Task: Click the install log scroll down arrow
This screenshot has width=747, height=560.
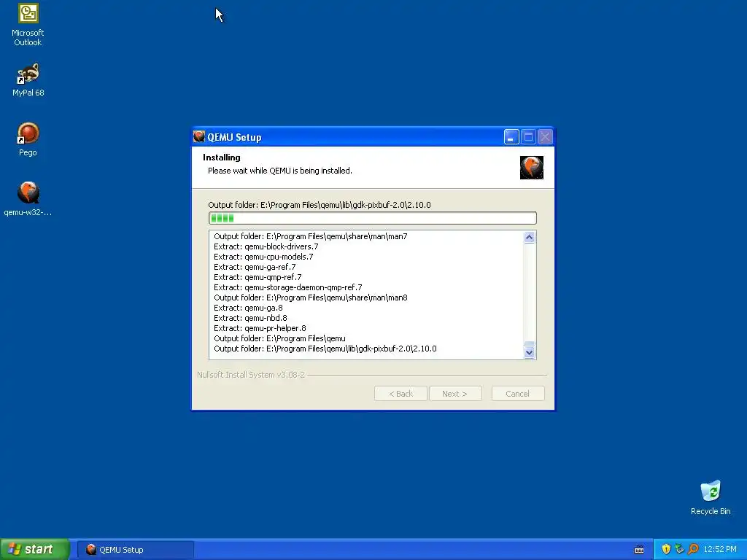Action: 530,352
